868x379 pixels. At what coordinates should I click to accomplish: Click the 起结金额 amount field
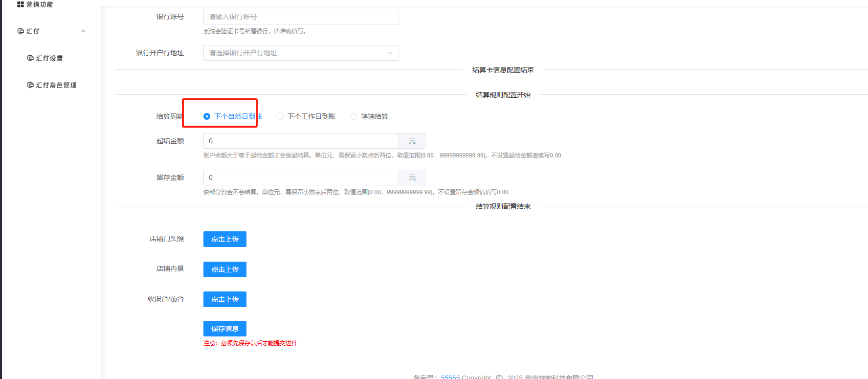pos(301,141)
